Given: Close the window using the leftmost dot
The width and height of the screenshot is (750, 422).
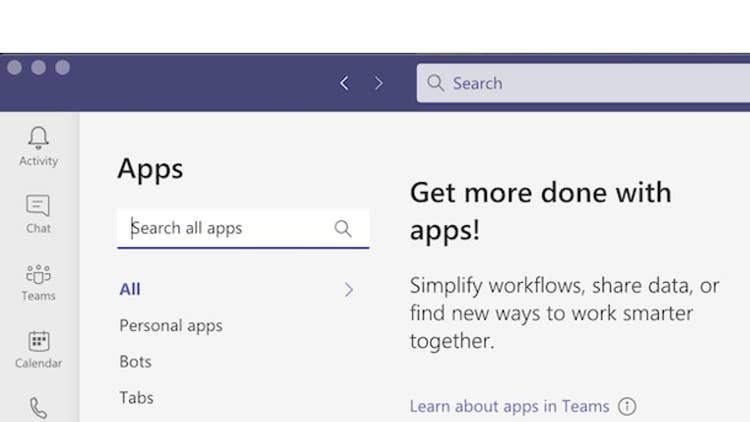Looking at the screenshot, I should coord(14,67).
